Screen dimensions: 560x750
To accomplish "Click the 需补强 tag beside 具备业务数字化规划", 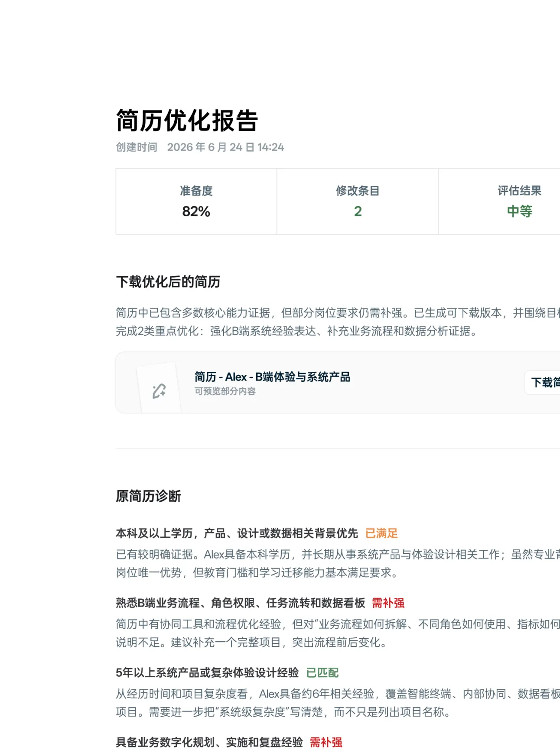I will tap(326, 743).
